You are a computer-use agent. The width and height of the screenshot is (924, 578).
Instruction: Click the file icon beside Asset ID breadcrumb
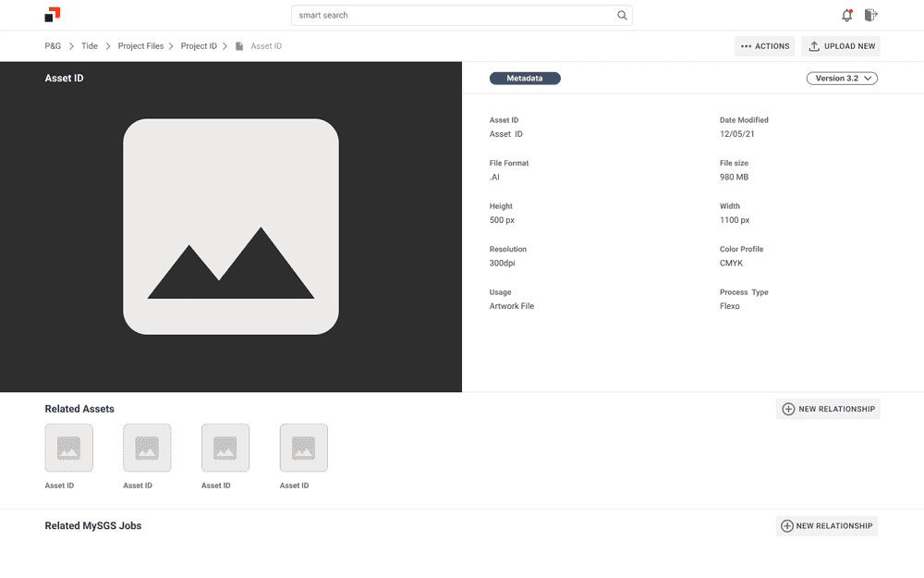point(239,46)
